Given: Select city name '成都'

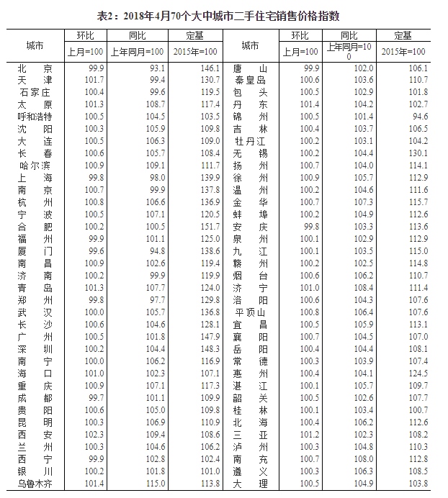Looking at the screenshot, I should [35, 398].
